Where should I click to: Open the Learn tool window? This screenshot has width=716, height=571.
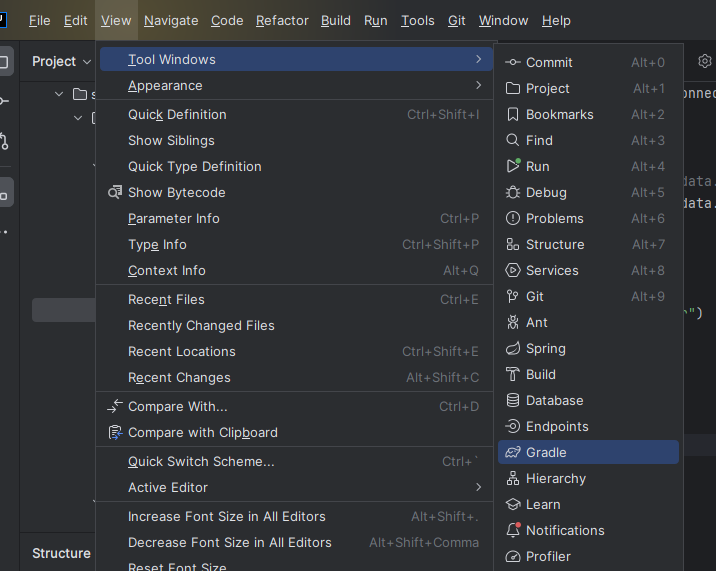(588, 504)
